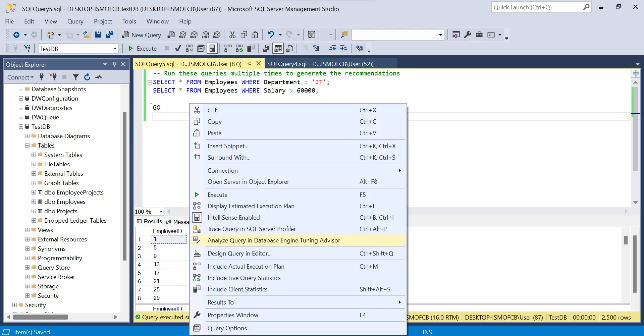
Task: Click the Query Options icon on the toolbar
Action: 201,49
